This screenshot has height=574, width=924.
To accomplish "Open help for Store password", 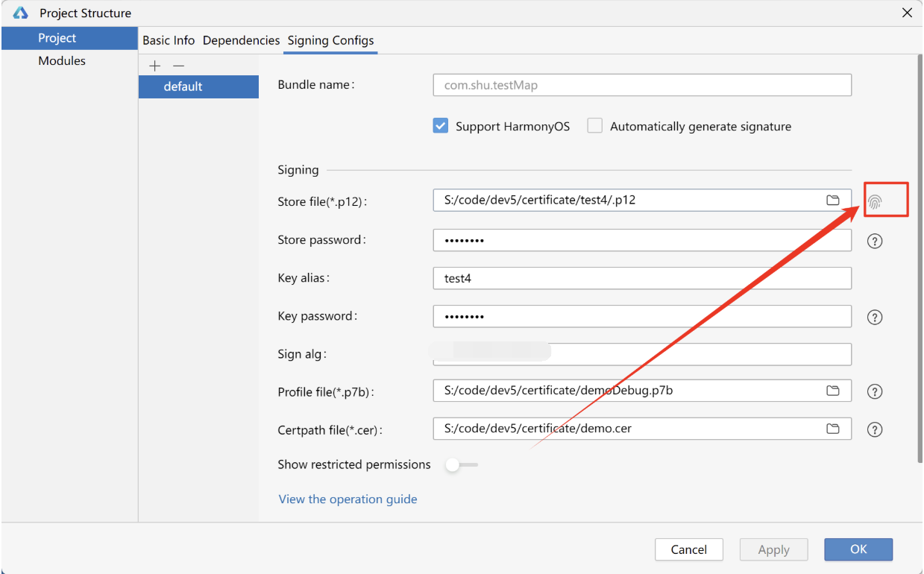I will pos(875,241).
